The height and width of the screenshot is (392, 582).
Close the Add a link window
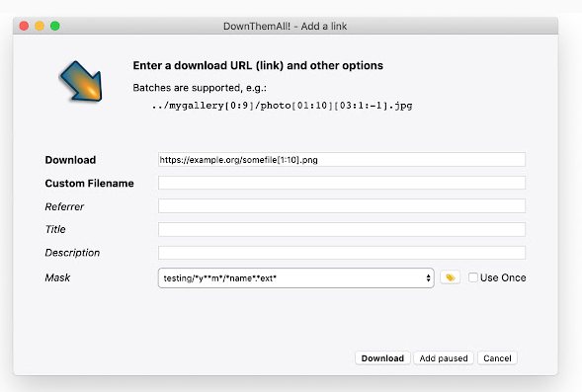[x=24, y=26]
